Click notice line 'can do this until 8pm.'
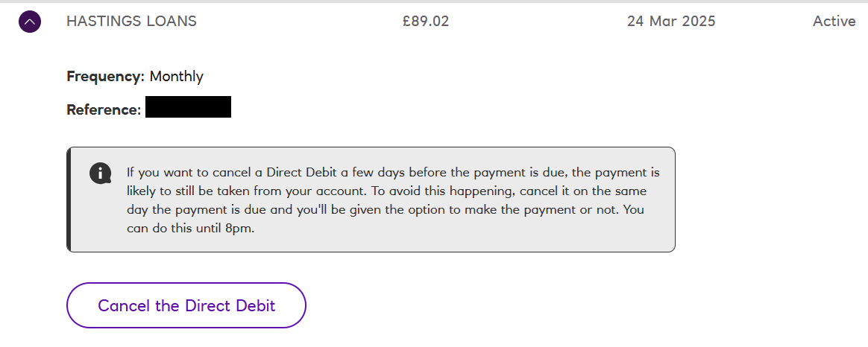The height and width of the screenshot is (347, 868). [190, 229]
